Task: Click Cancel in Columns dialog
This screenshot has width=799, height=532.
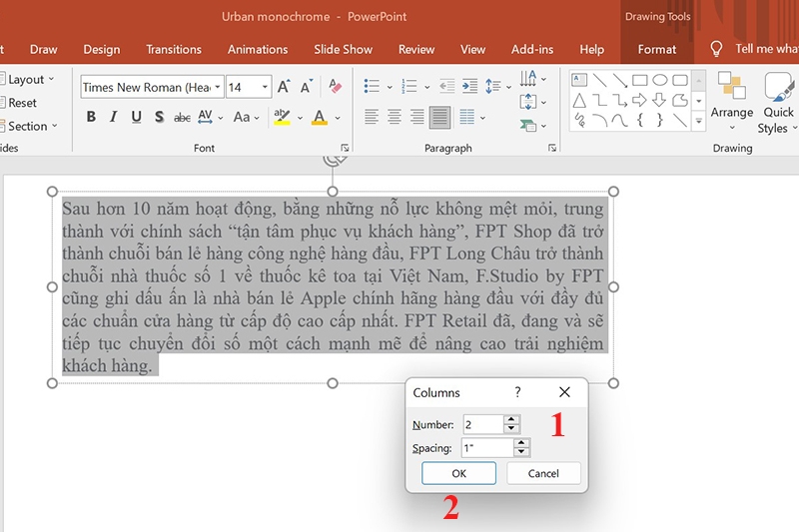Action: (x=543, y=473)
